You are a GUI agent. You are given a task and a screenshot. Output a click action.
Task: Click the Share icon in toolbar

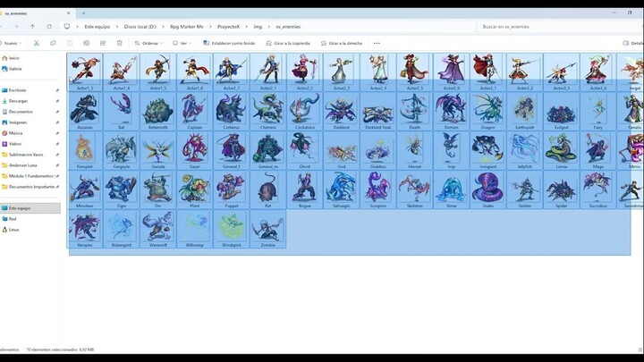[x=103, y=43]
